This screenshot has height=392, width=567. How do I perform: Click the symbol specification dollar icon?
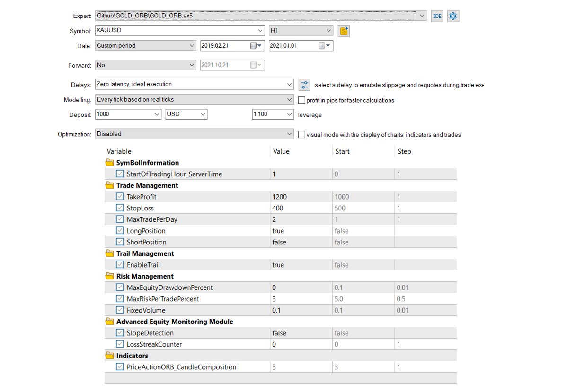(x=344, y=31)
